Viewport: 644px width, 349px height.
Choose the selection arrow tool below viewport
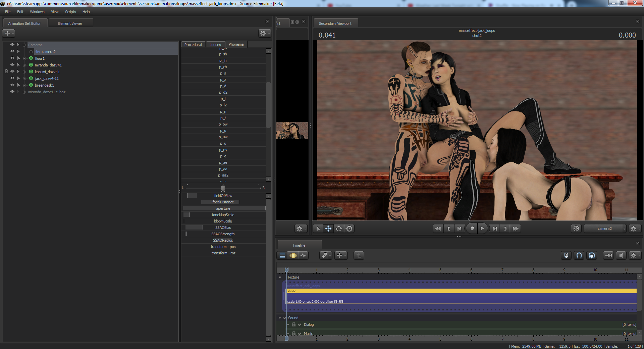[x=318, y=229]
